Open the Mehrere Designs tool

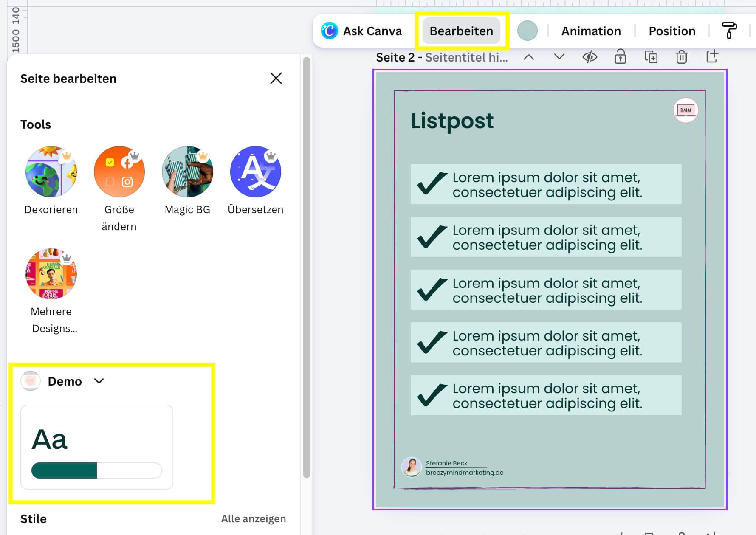[x=51, y=274]
